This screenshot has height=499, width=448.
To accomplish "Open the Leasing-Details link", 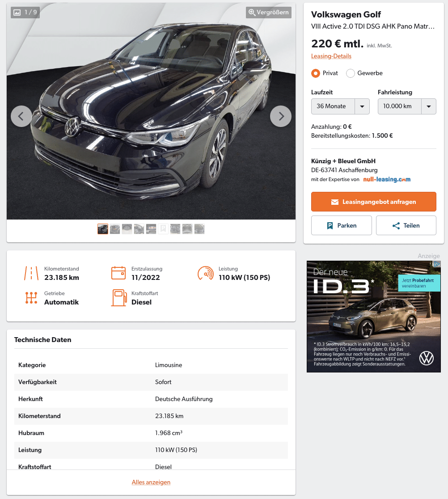I will [331, 56].
